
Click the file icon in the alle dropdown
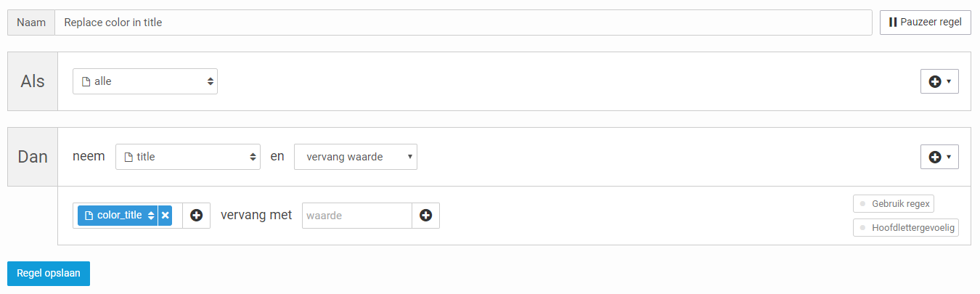86,81
